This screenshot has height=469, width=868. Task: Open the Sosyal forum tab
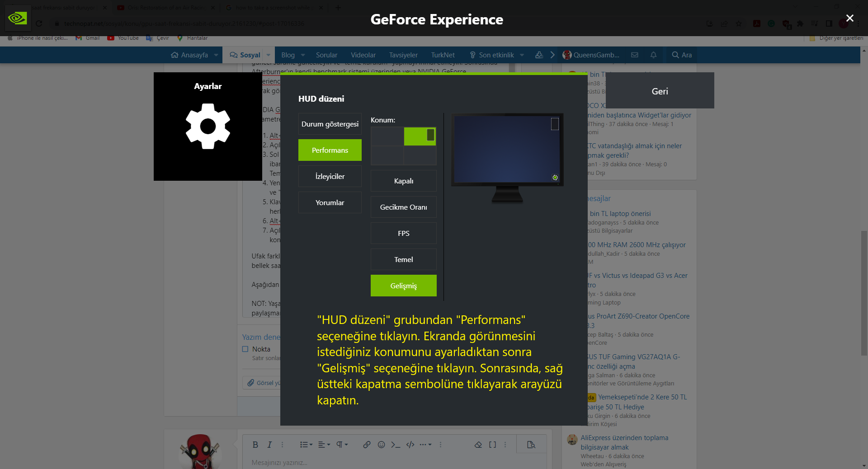click(x=245, y=55)
